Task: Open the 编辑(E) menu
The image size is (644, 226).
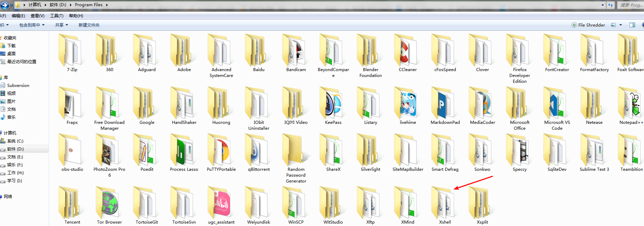Action: [x=18, y=16]
